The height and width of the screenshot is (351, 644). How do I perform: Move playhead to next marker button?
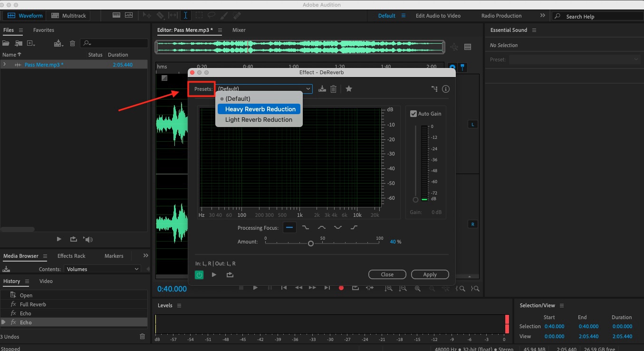(327, 288)
